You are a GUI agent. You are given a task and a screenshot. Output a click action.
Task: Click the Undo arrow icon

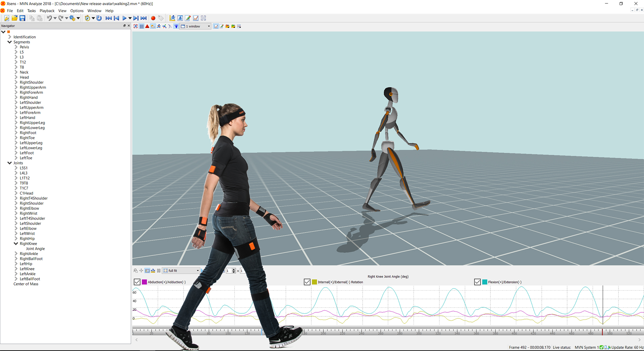pyautogui.click(x=49, y=18)
